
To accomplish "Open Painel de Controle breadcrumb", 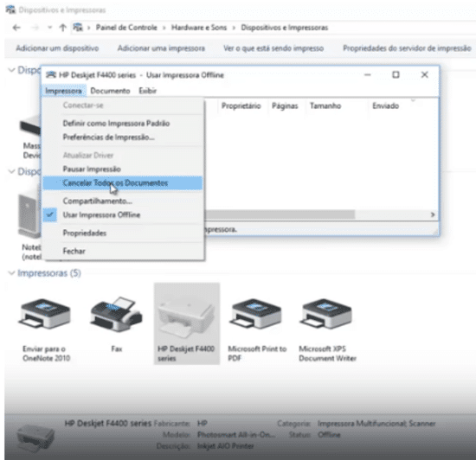I will click(x=126, y=28).
